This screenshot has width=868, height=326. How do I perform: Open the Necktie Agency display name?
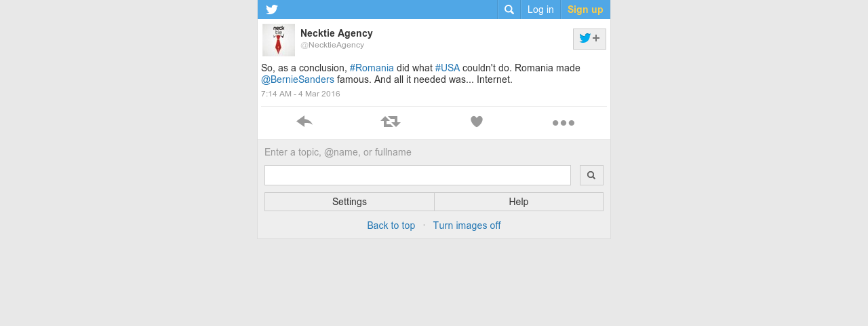(x=336, y=33)
